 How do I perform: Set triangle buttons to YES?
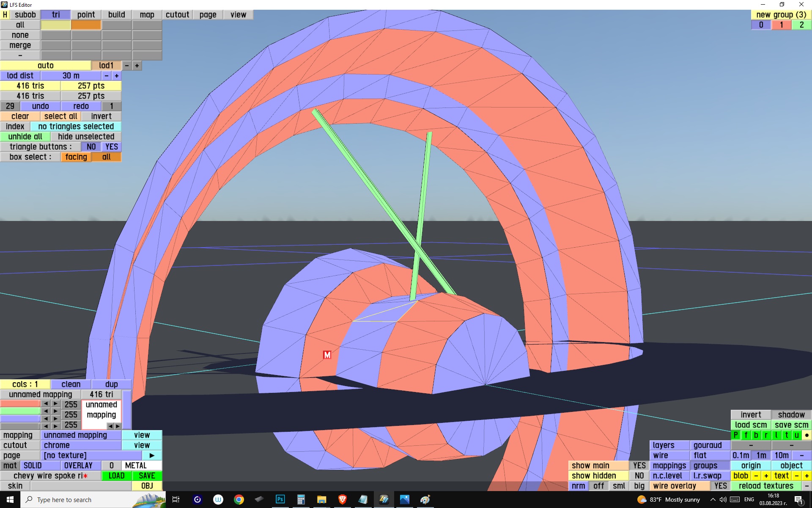112,147
